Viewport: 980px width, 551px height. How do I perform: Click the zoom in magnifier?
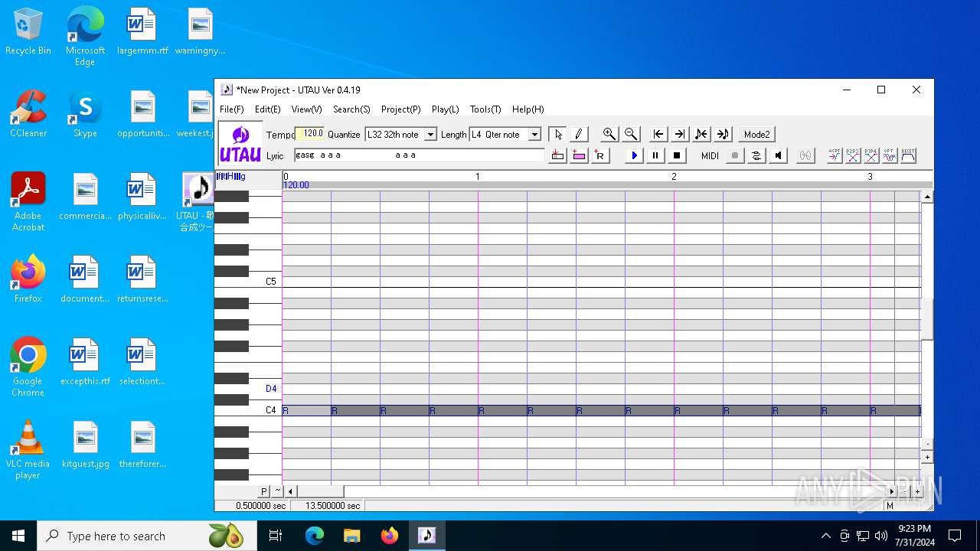click(x=609, y=134)
